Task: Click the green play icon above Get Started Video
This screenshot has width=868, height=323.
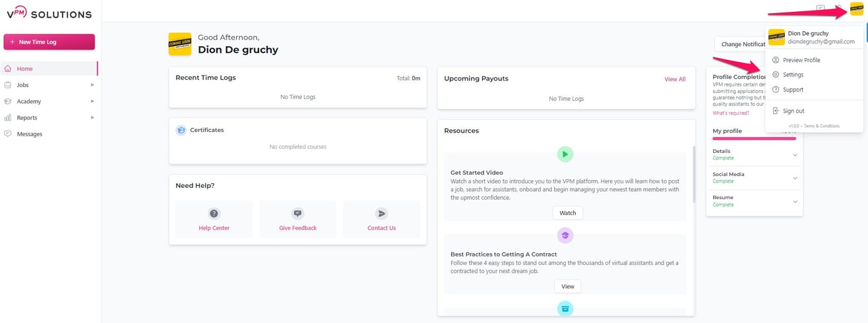Action: point(565,154)
